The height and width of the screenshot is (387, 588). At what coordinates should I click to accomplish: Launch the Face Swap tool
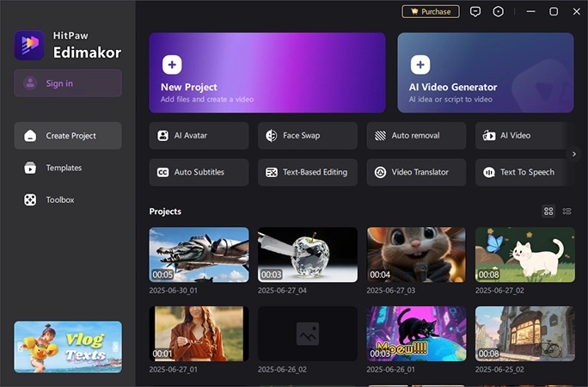(308, 135)
